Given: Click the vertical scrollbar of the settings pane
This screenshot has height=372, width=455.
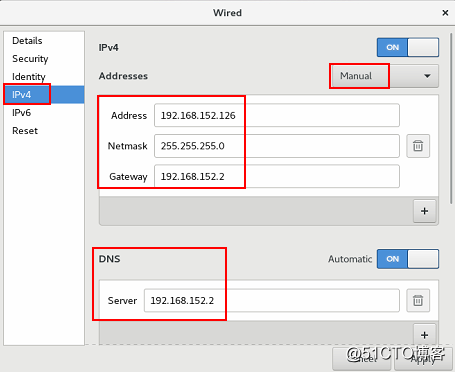Looking at the screenshot, I should click(x=451, y=117).
